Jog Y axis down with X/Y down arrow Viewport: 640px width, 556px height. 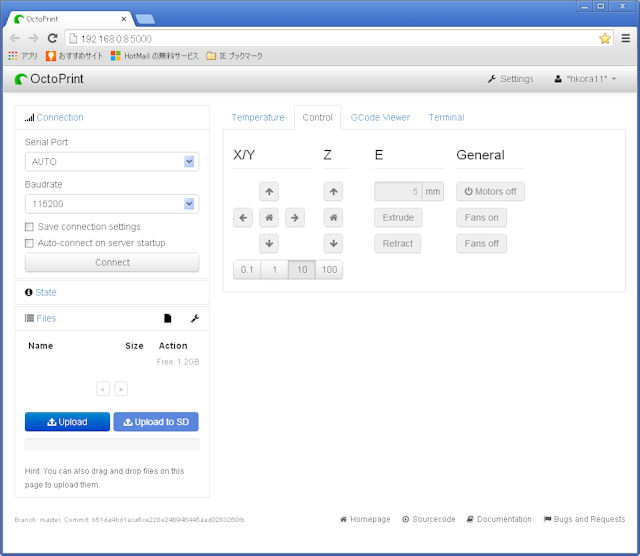[x=269, y=244]
